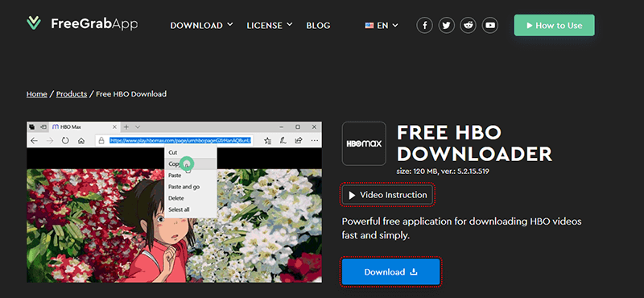Screen dimensions: 644x298
Task: Expand the LICENSE menu dropdown
Action: [270, 26]
